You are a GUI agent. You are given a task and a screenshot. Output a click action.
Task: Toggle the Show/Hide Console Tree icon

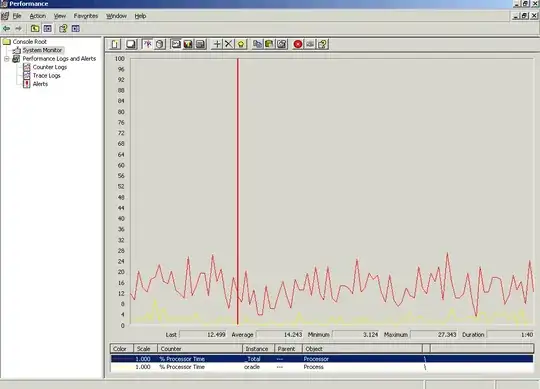(48, 29)
